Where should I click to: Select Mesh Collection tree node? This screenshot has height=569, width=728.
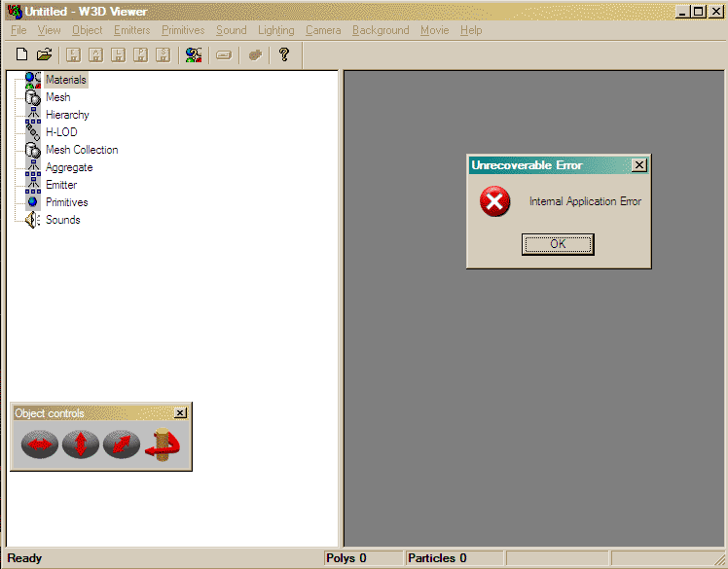[82, 150]
